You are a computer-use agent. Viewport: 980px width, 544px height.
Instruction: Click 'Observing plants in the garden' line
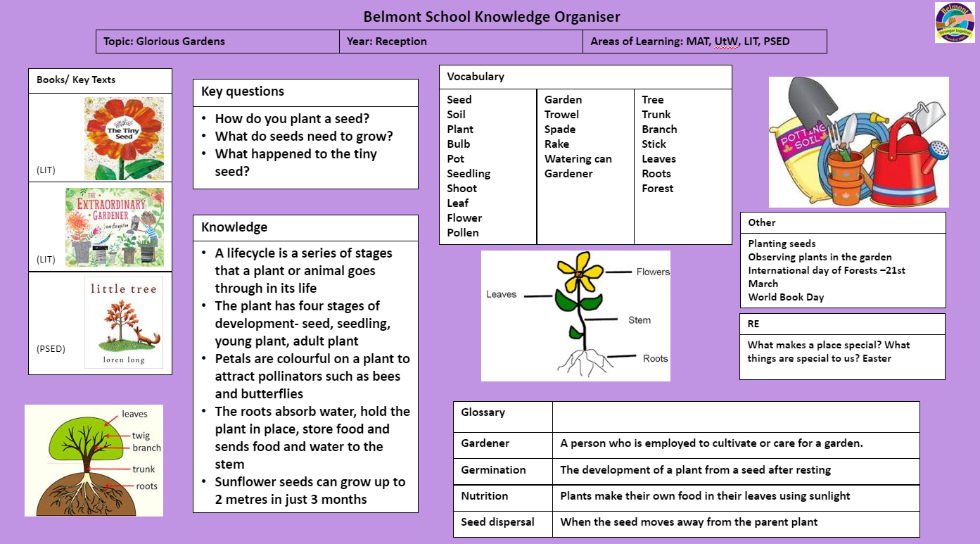(x=820, y=257)
